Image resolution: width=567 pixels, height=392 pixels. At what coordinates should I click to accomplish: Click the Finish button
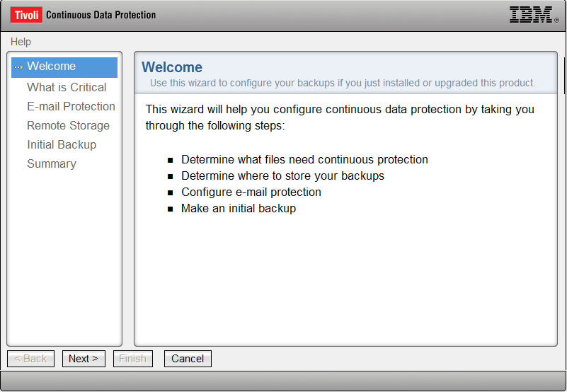pos(132,359)
